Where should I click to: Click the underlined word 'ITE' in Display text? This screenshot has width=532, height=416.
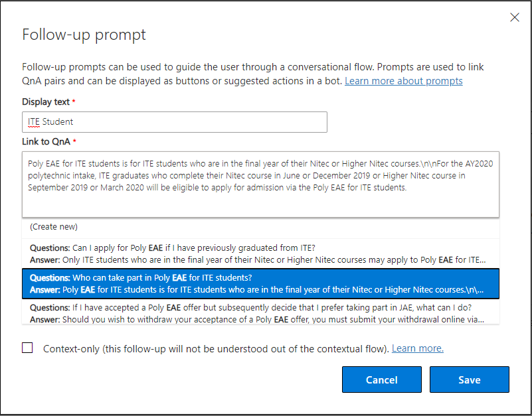pos(34,121)
